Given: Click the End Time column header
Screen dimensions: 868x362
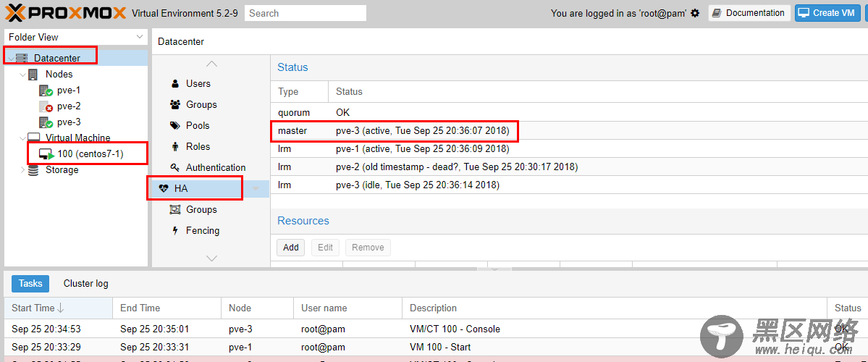Looking at the screenshot, I should click(x=167, y=308).
